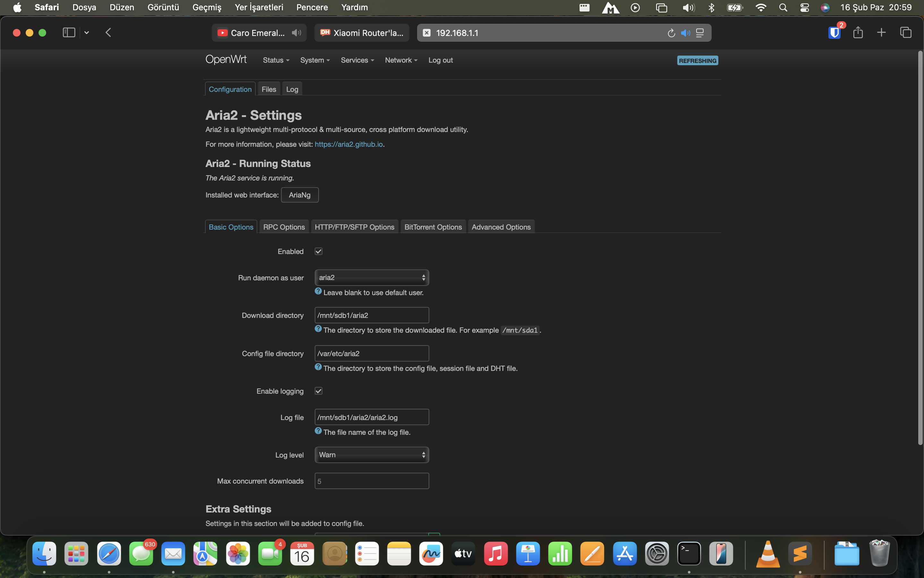Open System Settings in the Dock
This screenshot has height=578, width=924.
[x=657, y=553]
